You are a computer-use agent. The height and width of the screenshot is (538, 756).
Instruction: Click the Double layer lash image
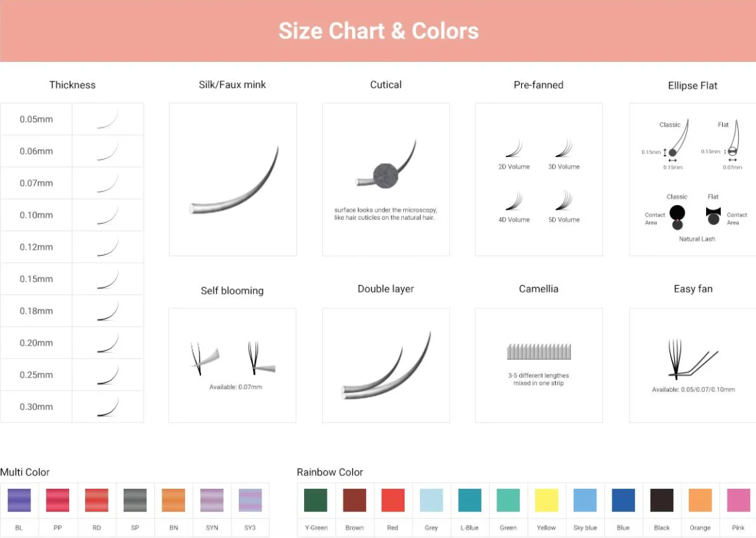(x=386, y=366)
